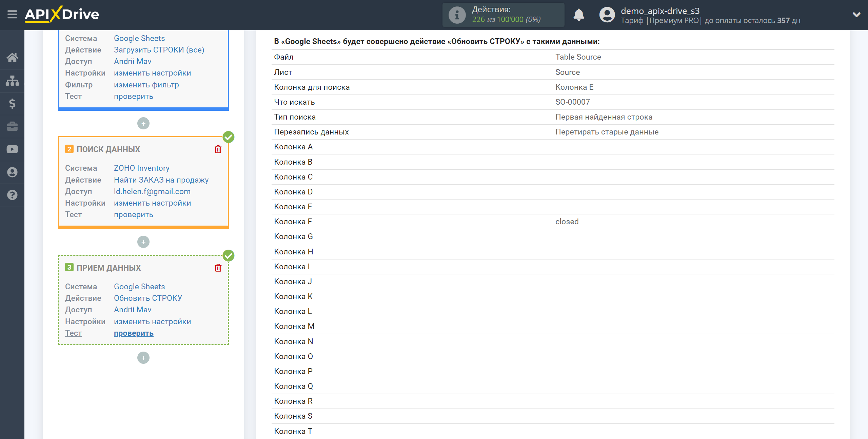This screenshot has width=868, height=439.
Task: Click the Колонка A row label
Action: tap(293, 147)
